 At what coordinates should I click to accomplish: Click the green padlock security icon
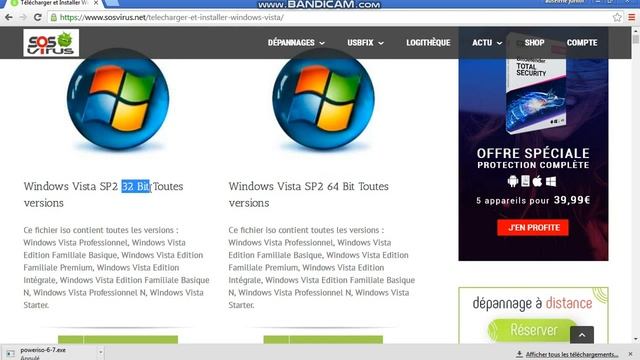[53, 18]
